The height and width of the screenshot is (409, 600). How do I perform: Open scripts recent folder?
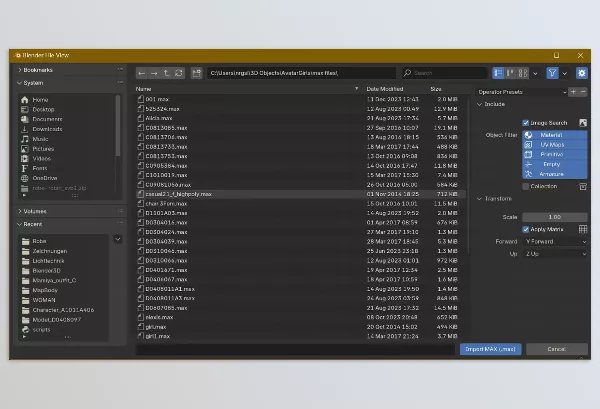(x=64, y=329)
